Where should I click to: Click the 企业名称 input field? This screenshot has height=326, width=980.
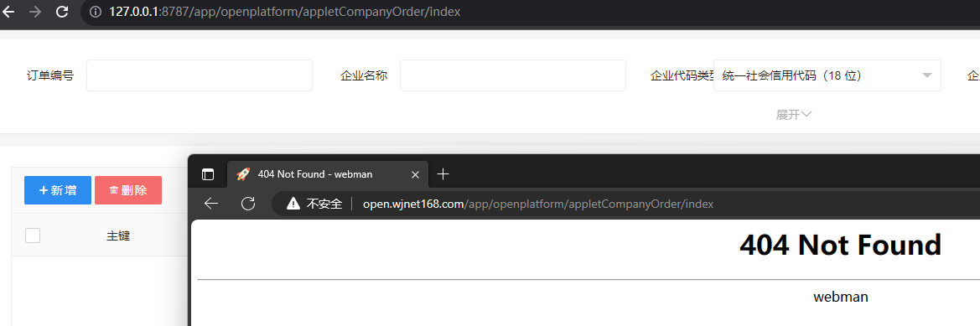point(513,75)
